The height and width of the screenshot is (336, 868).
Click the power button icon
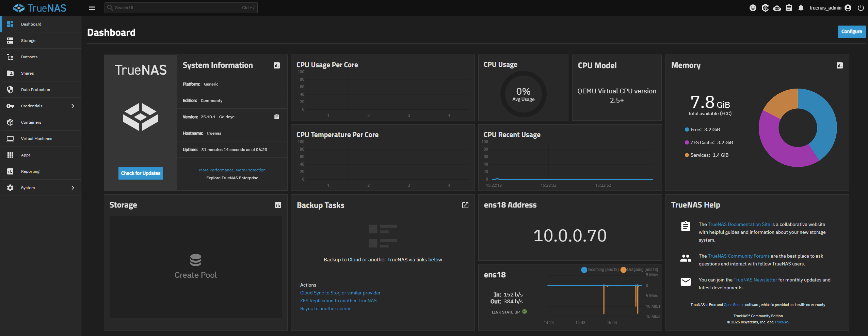[x=861, y=8]
